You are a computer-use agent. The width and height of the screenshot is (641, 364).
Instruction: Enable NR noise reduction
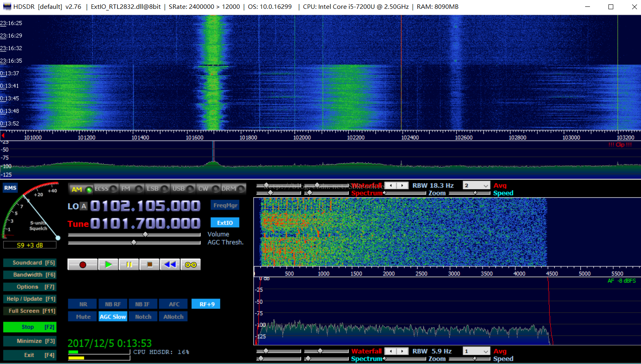pyautogui.click(x=83, y=304)
